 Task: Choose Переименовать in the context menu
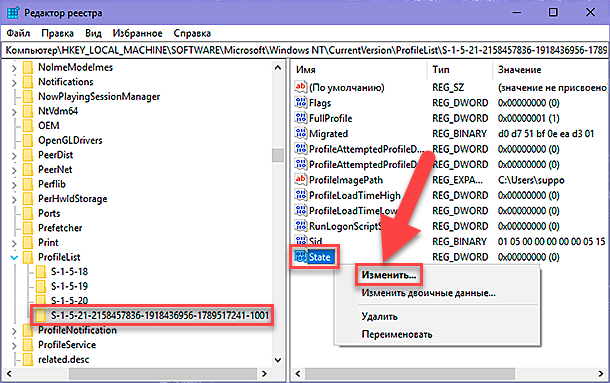[397, 334]
